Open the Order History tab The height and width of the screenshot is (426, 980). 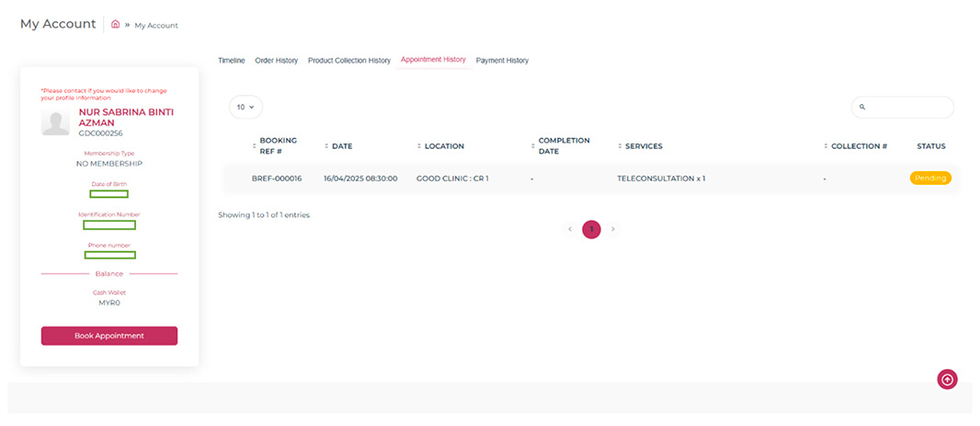tap(276, 61)
